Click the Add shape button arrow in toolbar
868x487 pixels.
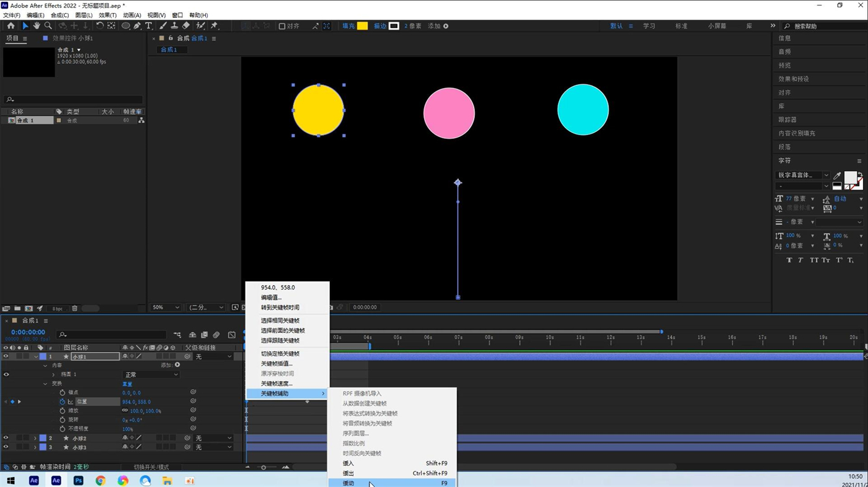coord(446,26)
